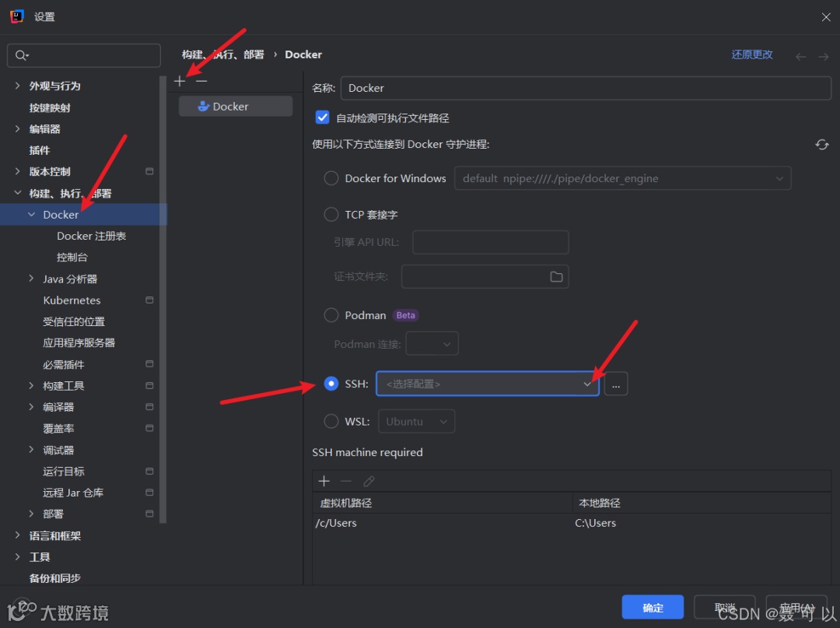Click the IntelliJ logo in the title bar
Image resolution: width=840 pixels, height=628 pixels.
tap(16, 16)
